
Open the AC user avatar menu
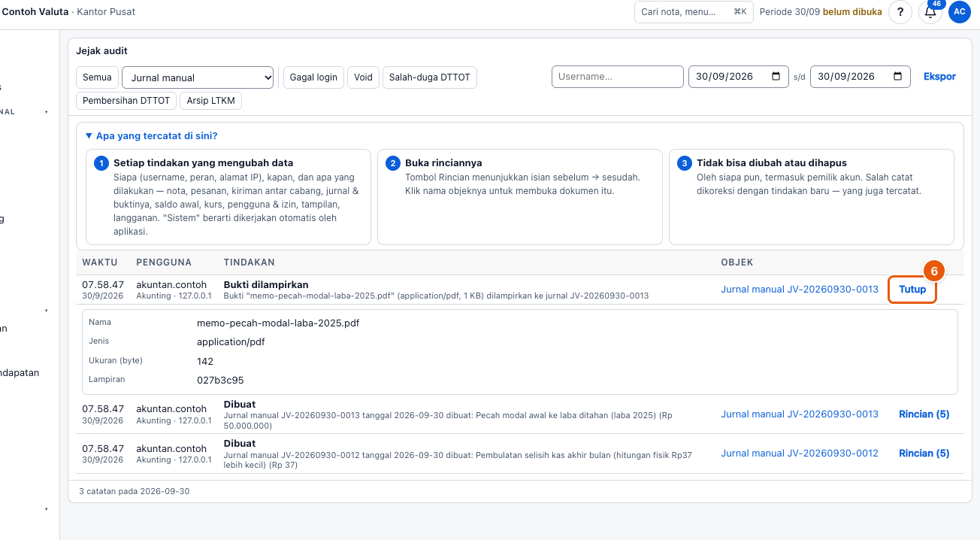tap(960, 12)
